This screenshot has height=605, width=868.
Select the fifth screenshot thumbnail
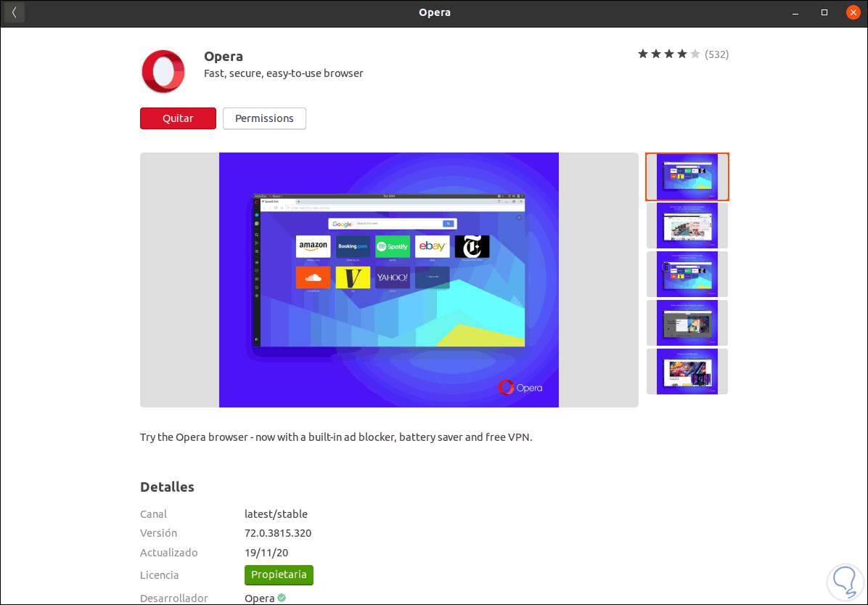687,372
